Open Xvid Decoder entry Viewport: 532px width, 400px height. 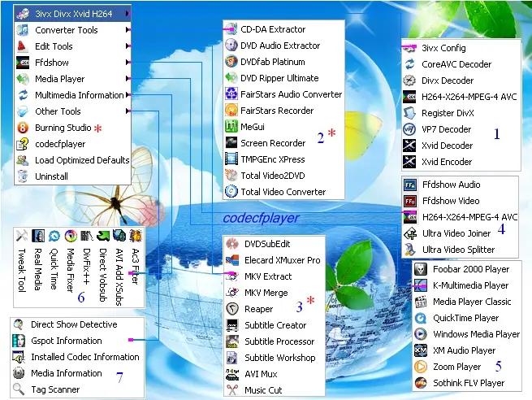tap(461, 146)
